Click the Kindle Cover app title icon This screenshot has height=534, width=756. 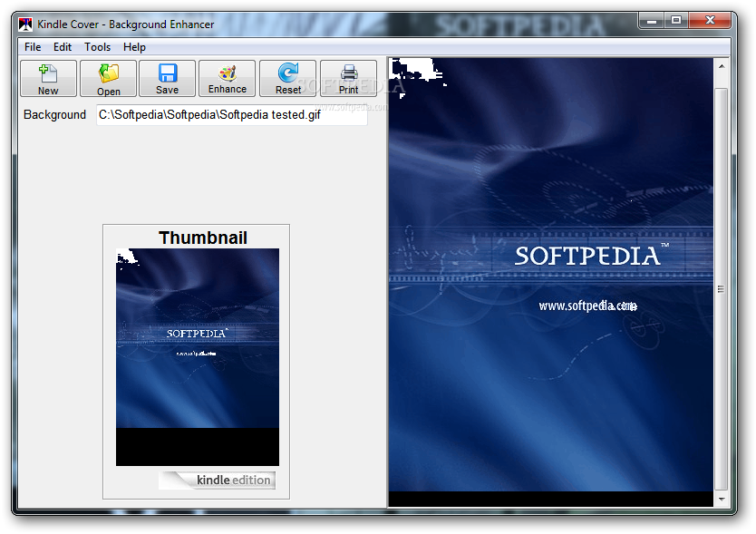tap(25, 24)
